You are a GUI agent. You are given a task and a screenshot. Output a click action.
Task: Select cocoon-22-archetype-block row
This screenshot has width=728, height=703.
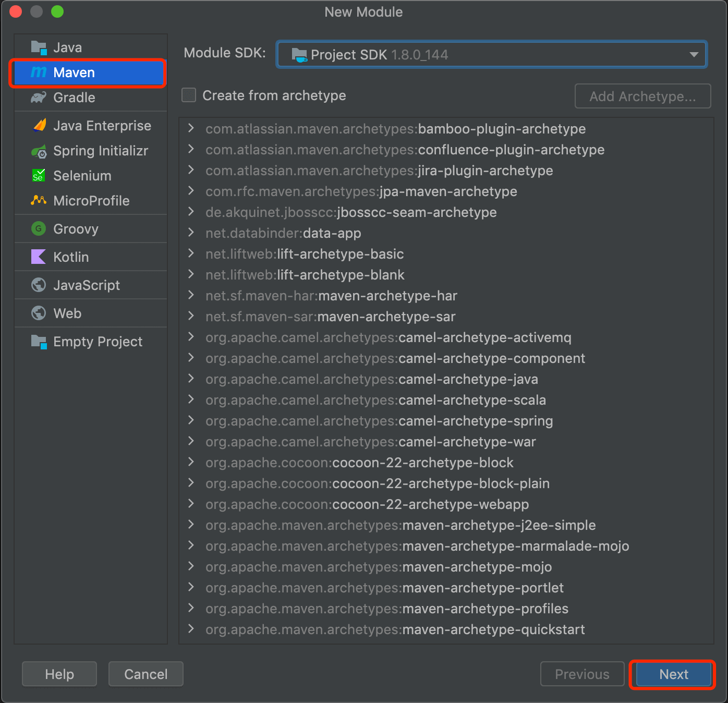[x=446, y=463]
